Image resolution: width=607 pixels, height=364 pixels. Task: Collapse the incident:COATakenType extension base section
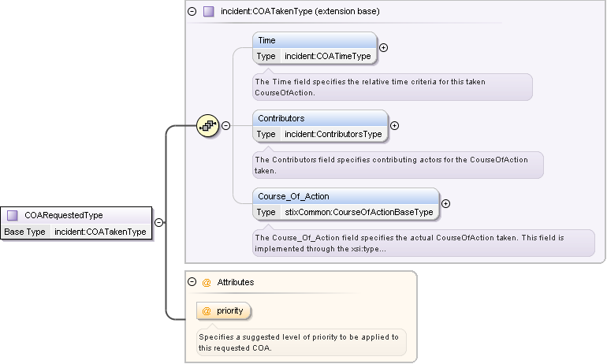pyautogui.click(x=192, y=12)
